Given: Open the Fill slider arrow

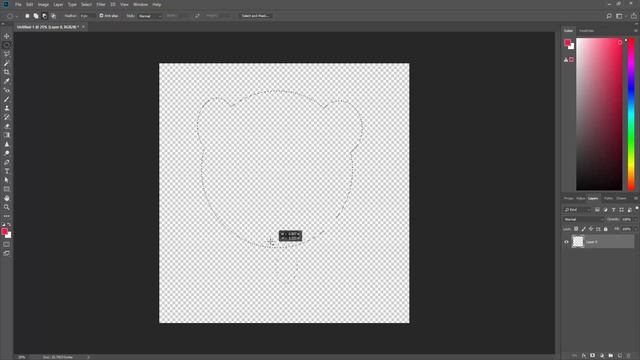Looking at the screenshot, I should pos(636,229).
